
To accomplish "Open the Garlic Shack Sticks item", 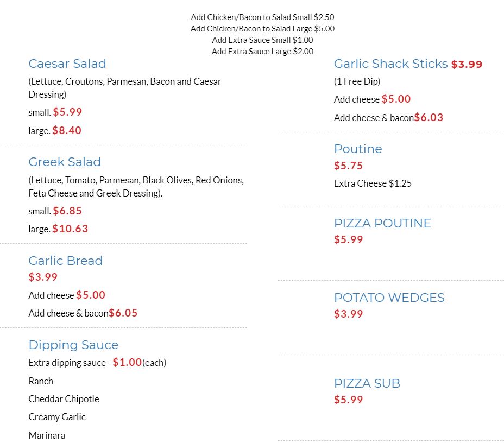I will (390, 64).
